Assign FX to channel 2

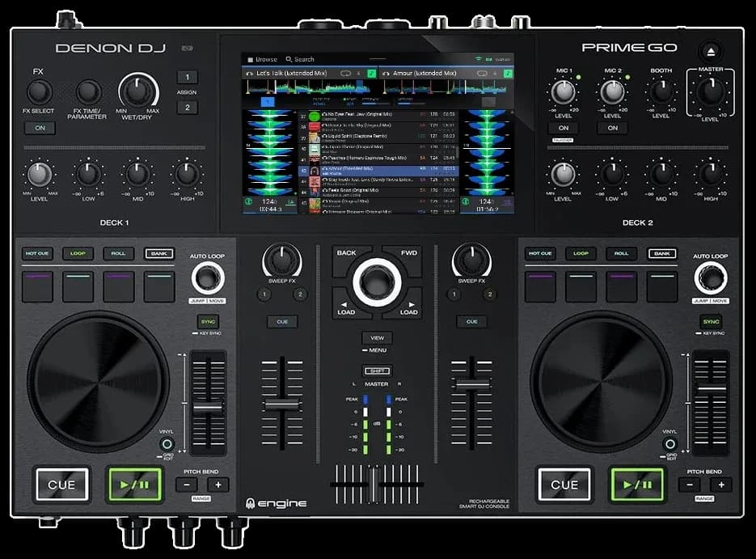pyautogui.click(x=187, y=108)
